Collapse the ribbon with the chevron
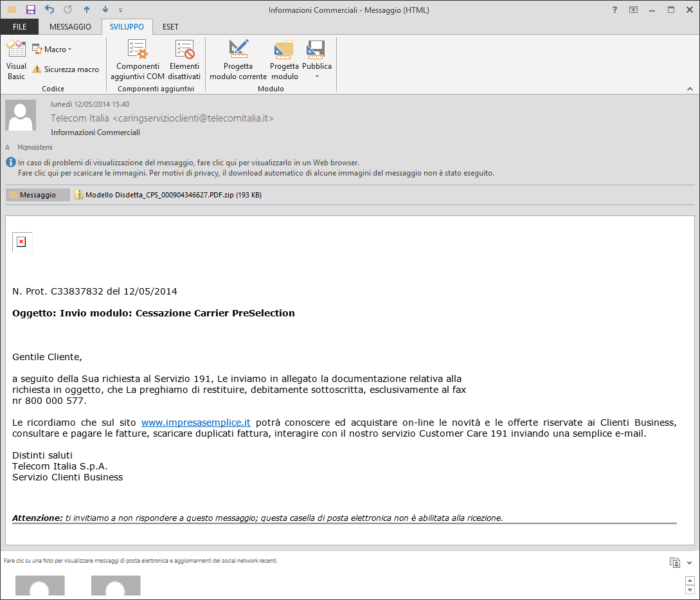This screenshot has height=600, width=700. click(x=690, y=89)
